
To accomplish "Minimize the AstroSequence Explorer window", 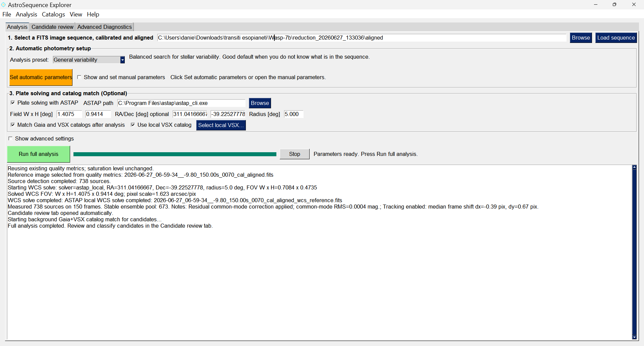I will pyautogui.click(x=596, y=5).
